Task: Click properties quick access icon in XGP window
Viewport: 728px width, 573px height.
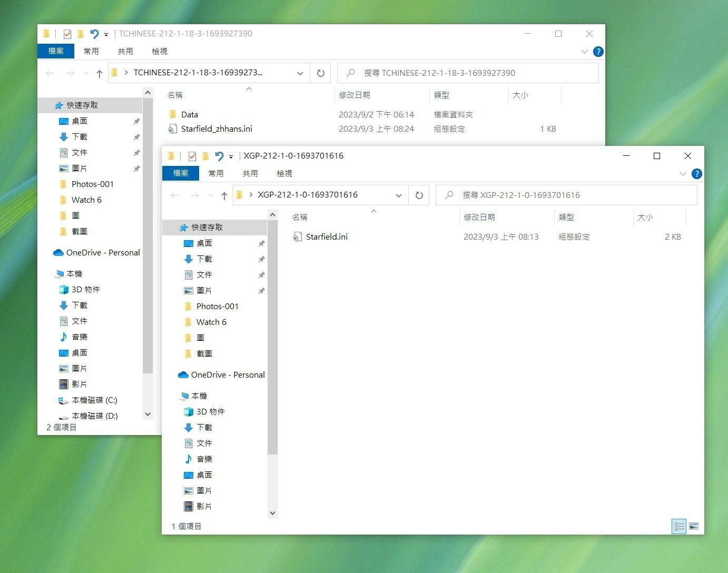Action: [192, 156]
